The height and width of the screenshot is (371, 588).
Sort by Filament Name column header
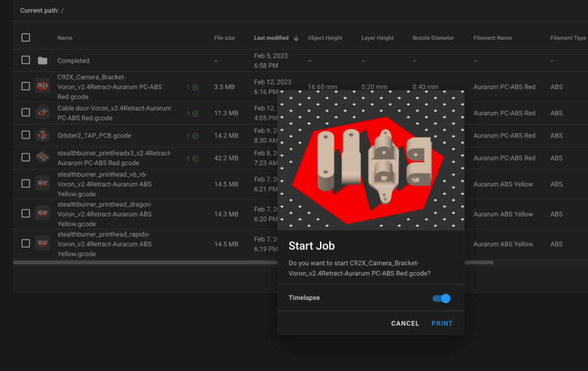pyautogui.click(x=492, y=38)
